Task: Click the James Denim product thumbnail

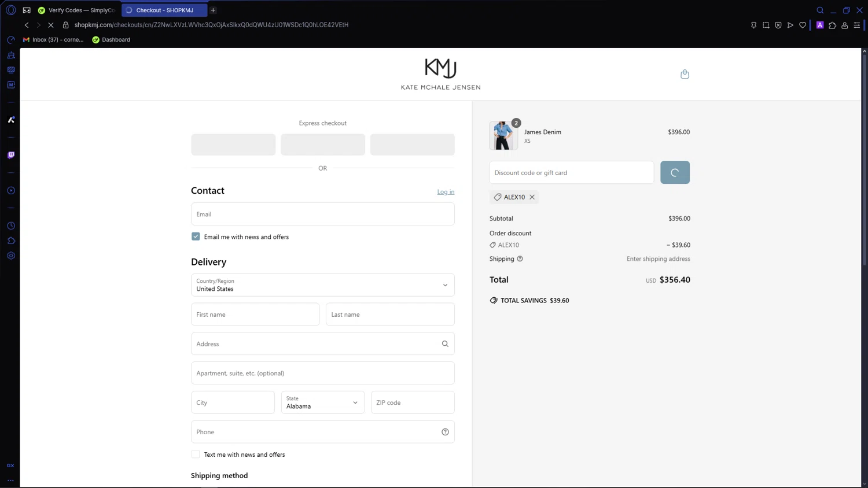Action: [503, 136]
